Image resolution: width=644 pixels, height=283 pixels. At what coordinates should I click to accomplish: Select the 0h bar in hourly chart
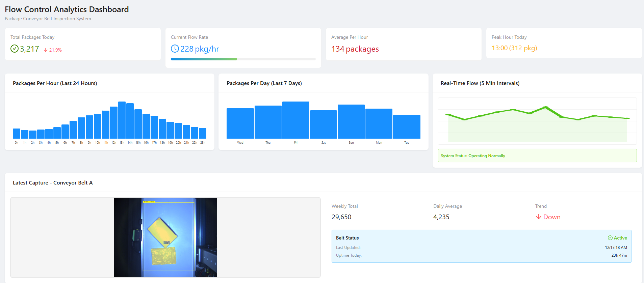click(x=17, y=134)
